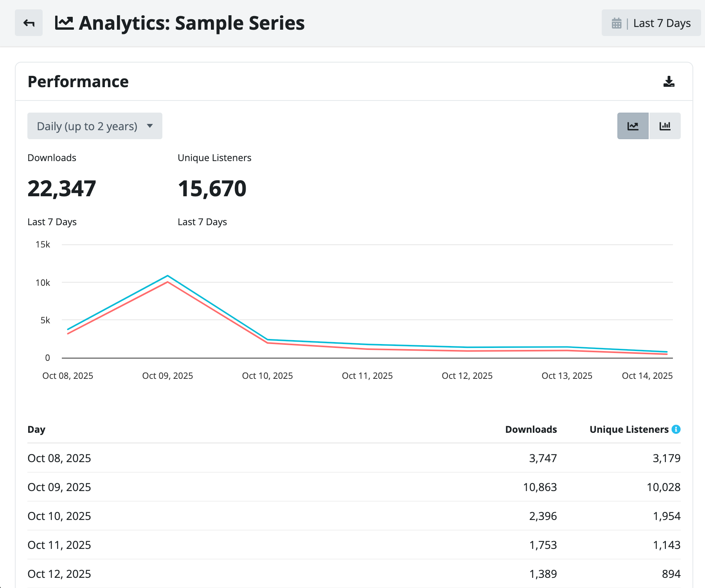The image size is (705, 588).
Task: Select the Oct 08, 2025 table row
Action: [x=354, y=458]
